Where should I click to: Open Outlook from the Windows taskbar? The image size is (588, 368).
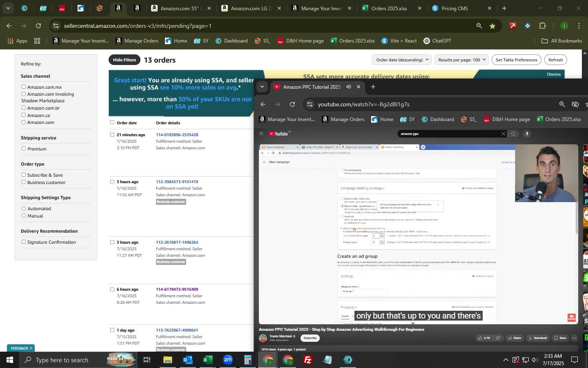(x=187, y=360)
